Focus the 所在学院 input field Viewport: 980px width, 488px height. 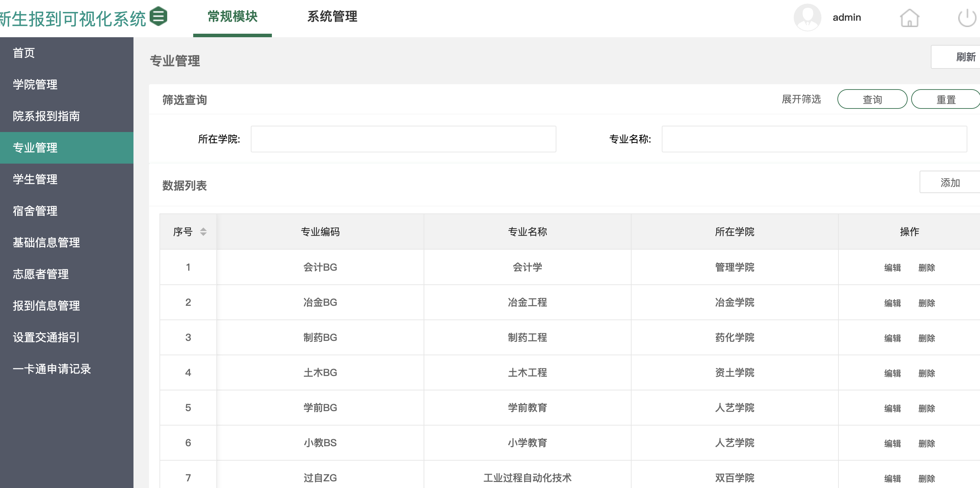coord(403,139)
